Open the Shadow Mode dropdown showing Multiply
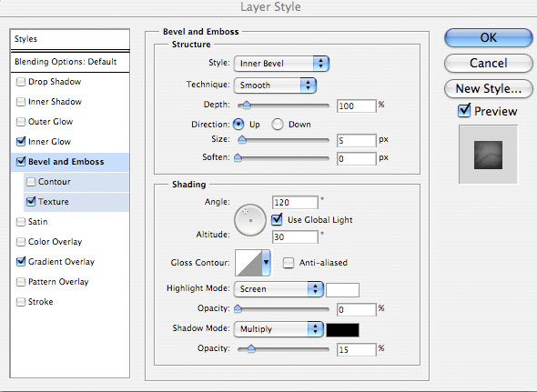537x392 pixels. click(279, 329)
